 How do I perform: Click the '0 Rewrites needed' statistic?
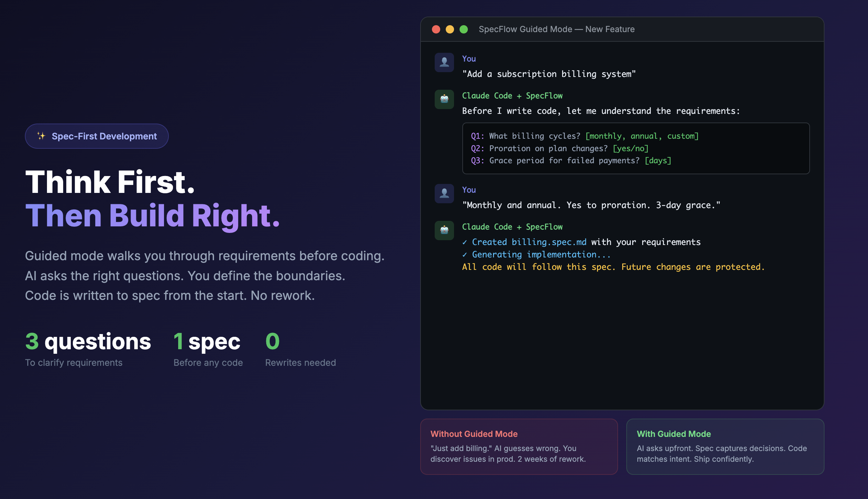[272, 342]
